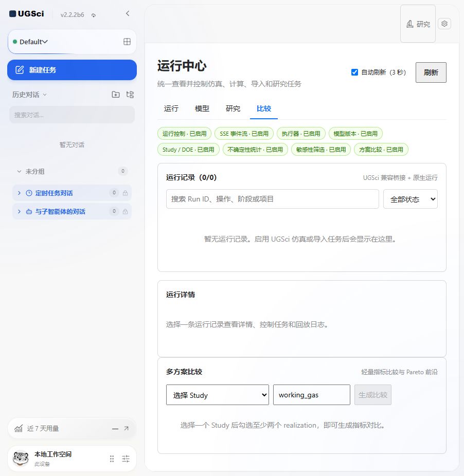The height and width of the screenshot is (476, 464).
Task: Minimize the 近7天用量 usage panel
Action: pos(115,429)
